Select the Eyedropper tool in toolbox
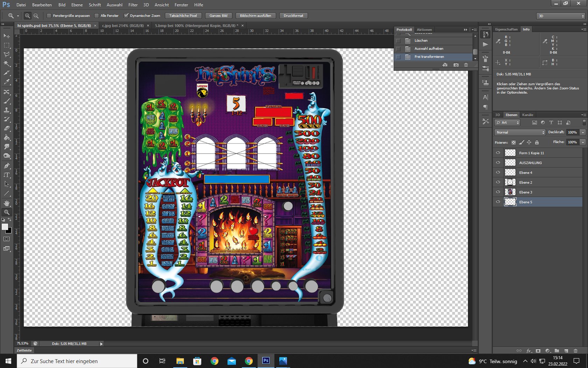Image resolution: width=588 pixels, height=368 pixels. coord(7,82)
